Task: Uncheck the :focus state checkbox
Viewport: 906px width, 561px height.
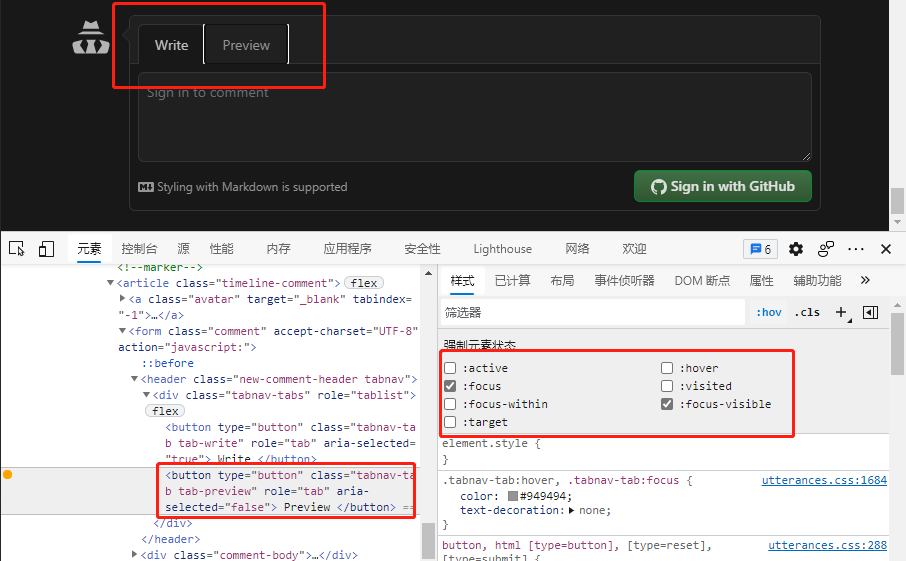Action: point(450,386)
